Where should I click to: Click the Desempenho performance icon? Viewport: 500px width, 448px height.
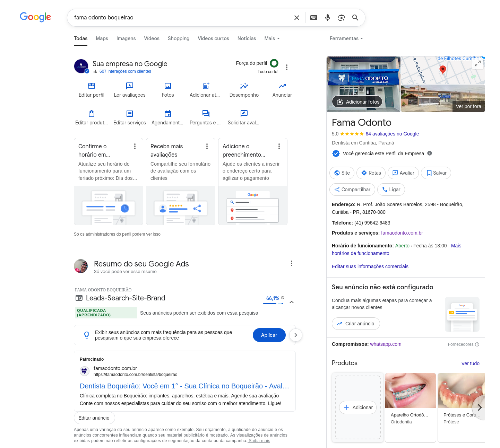[244, 86]
